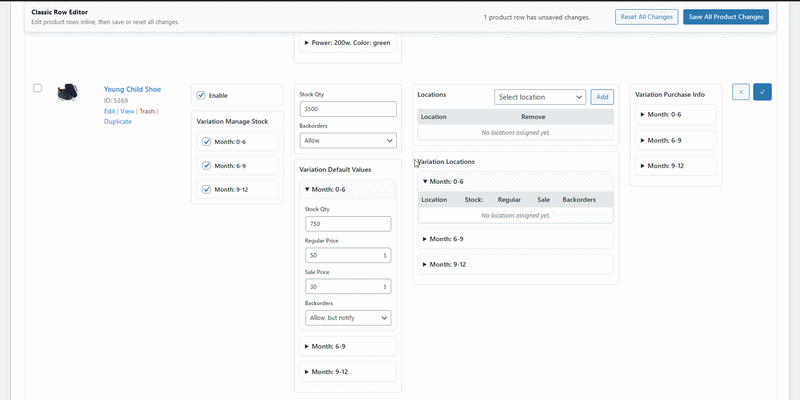Uncheck Month: 0-6 manage stock checkbox

[x=207, y=142]
